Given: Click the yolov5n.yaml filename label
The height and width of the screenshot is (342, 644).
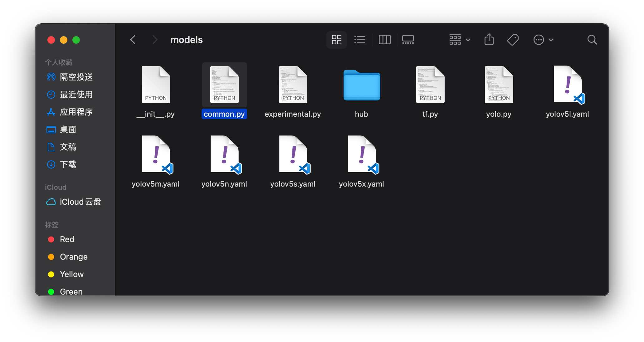Looking at the screenshot, I should (x=224, y=184).
